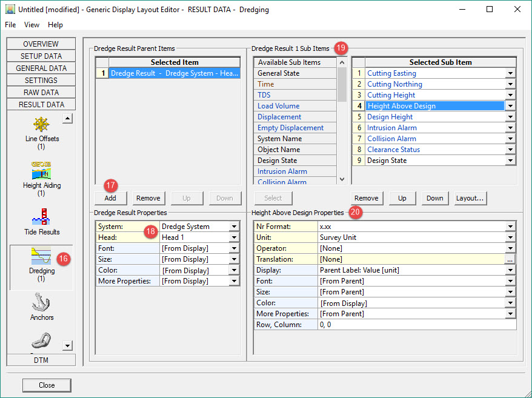The width and height of the screenshot is (532, 398).
Task: Click the Close button at bottom
Action: pos(47,385)
